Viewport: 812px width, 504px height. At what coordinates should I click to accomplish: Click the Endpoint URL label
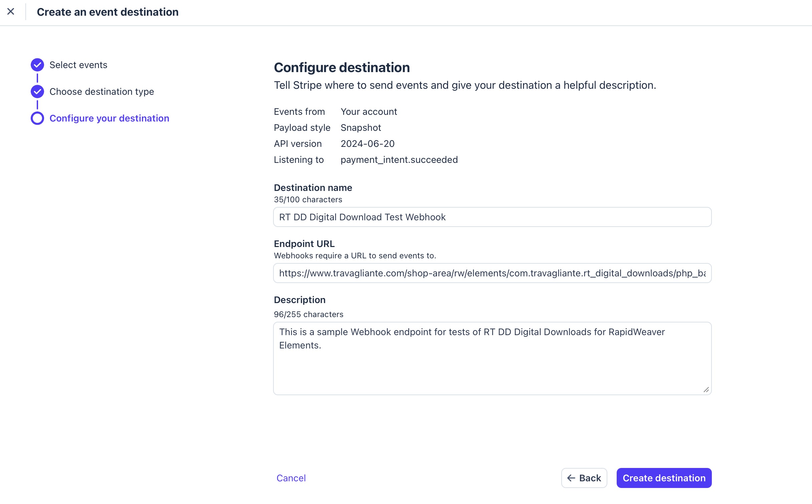tap(304, 244)
